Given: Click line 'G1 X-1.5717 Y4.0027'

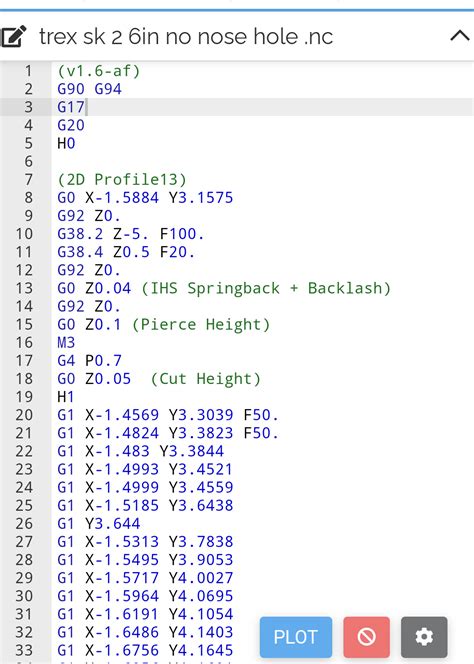Looking at the screenshot, I should [145, 578].
